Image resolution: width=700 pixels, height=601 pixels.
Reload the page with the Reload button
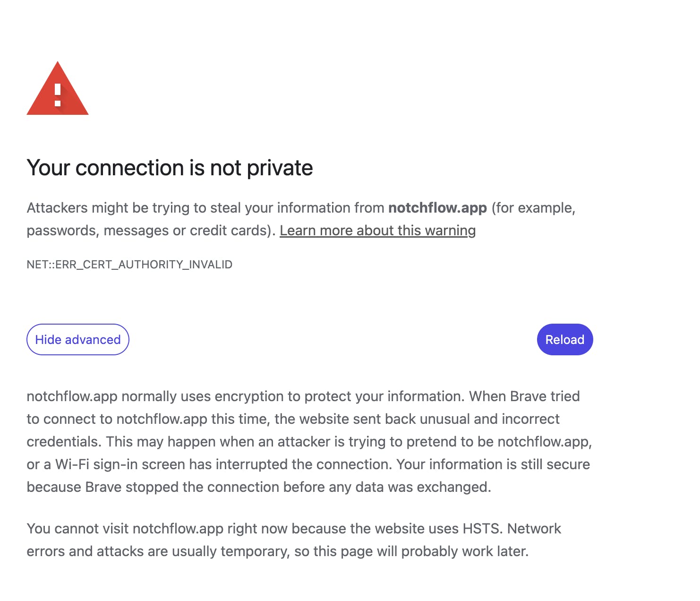point(565,339)
